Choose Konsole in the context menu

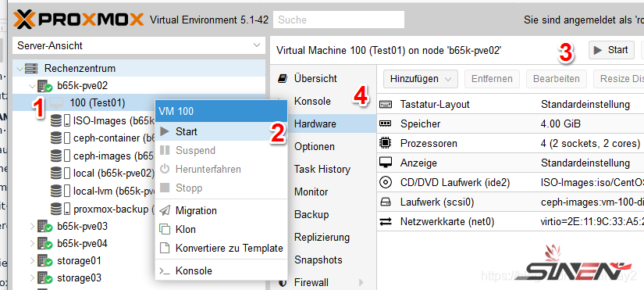coord(221,270)
